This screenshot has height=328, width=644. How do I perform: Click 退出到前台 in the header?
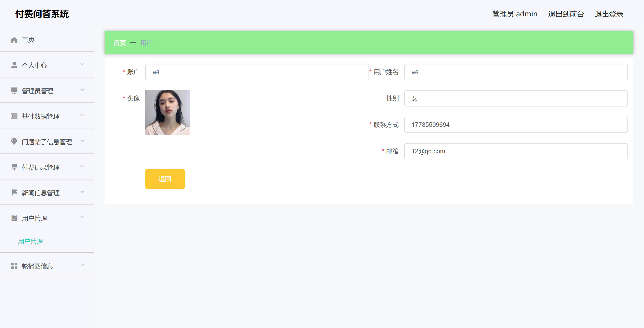pyautogui.click(x=566, y=14)
